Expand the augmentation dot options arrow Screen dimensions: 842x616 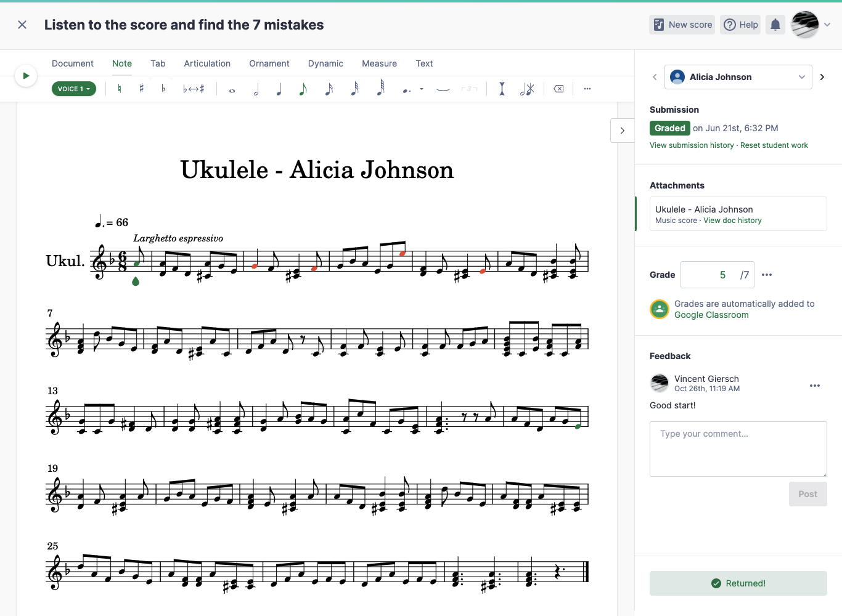[422, 89]
